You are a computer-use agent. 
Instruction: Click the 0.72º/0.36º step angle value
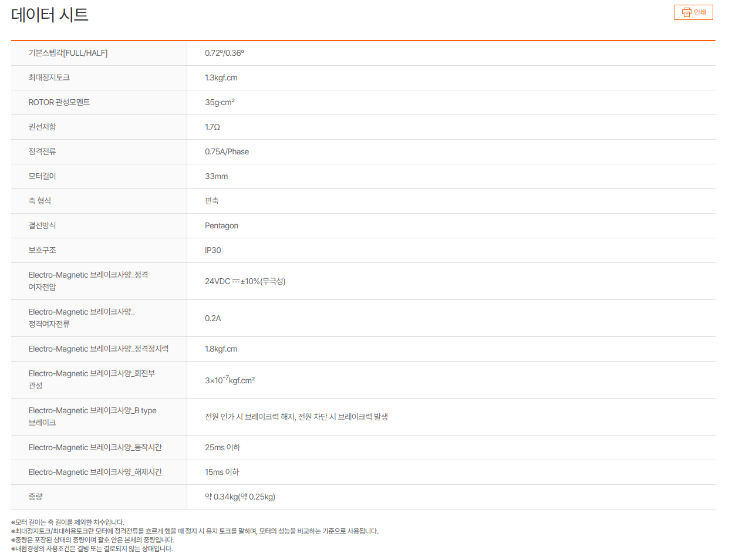point(224,53)
